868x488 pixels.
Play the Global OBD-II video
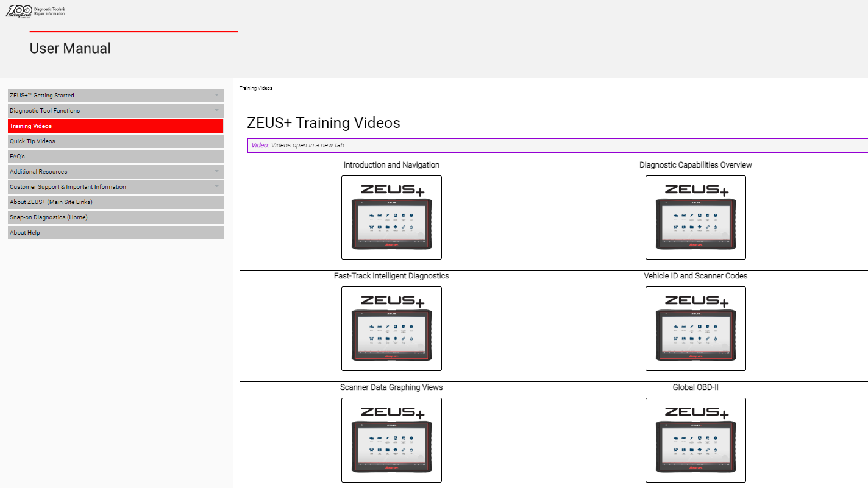click(x=695, y=440)
